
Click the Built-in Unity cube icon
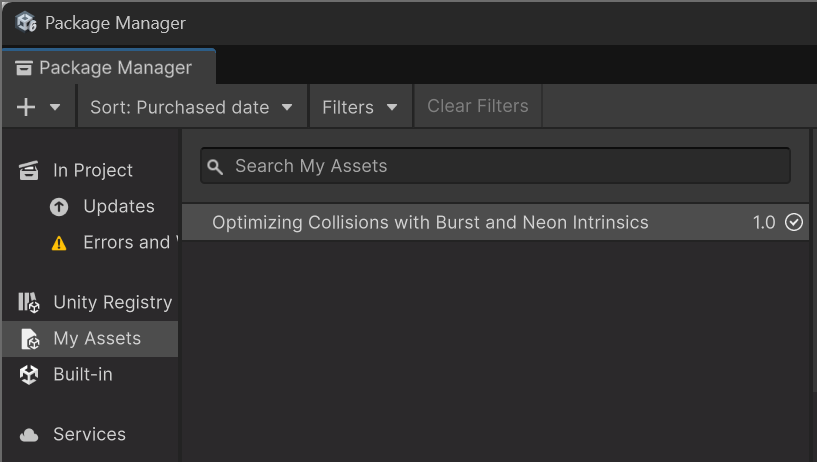[x=29, y=375]
